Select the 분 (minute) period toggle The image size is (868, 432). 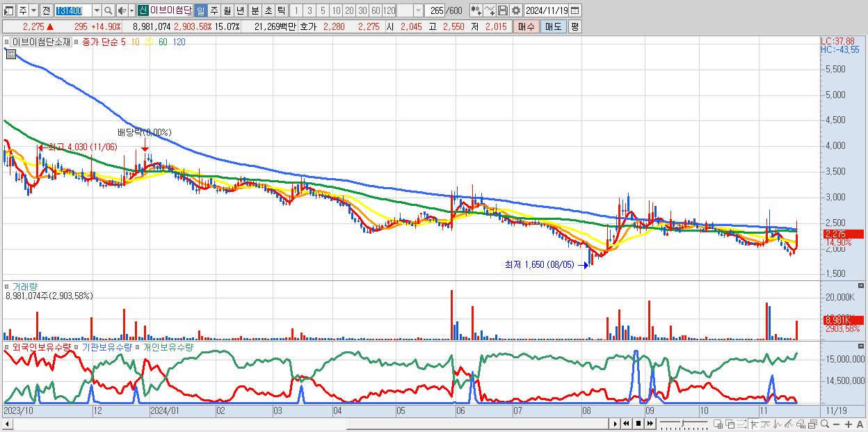(x=255, y=10)
